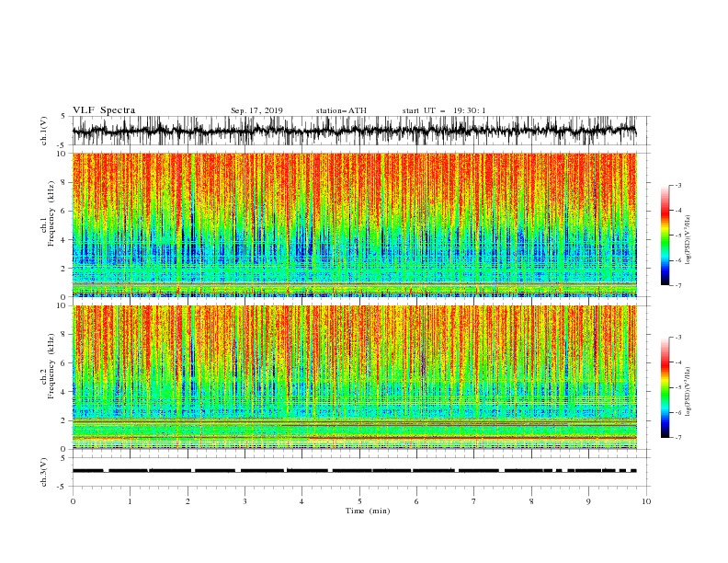This screenshot has width=728, height=563.
Task: Click the "start UT = 19:30:1" text
Action: 444,110
